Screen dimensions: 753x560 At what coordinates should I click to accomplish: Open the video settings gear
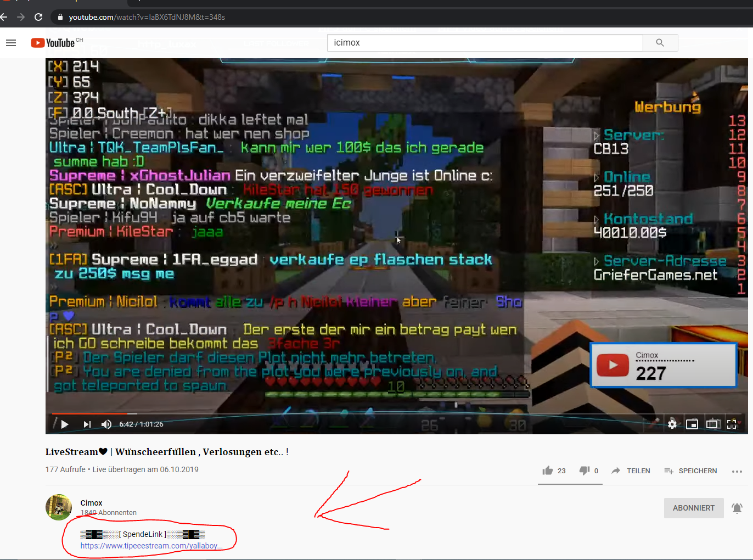(x=672, y=424)
